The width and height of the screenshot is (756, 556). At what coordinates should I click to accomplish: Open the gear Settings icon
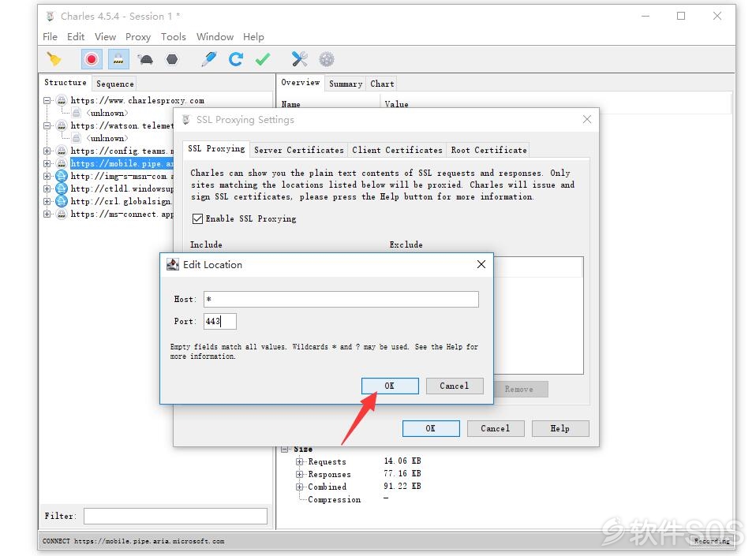tap(327, 59)
